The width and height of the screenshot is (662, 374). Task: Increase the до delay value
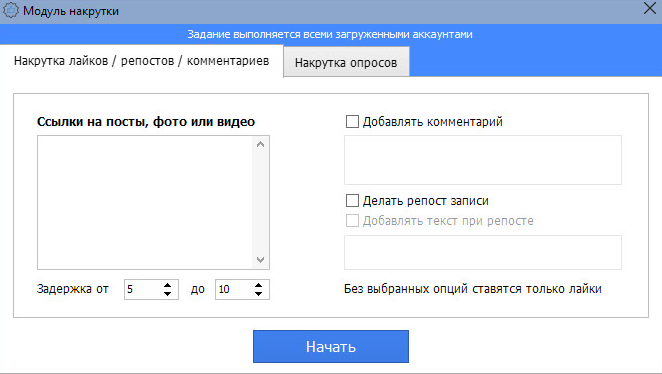coord(258,285)
